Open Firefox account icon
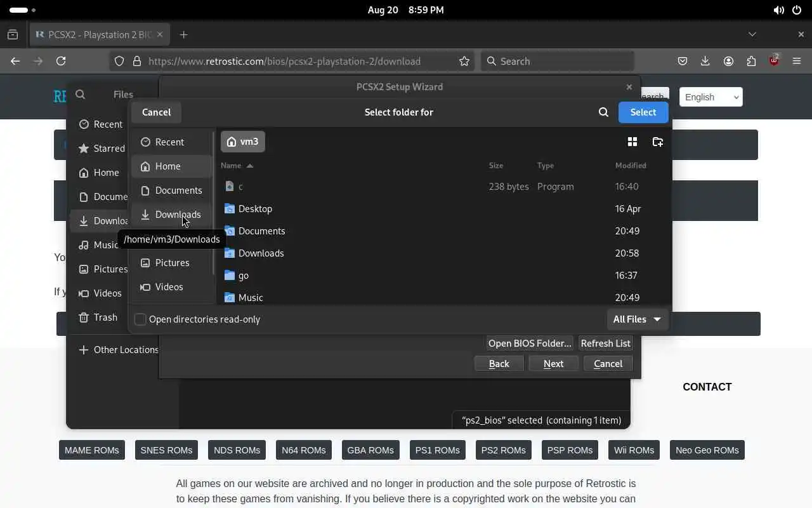812x508 pixels. 728,61
